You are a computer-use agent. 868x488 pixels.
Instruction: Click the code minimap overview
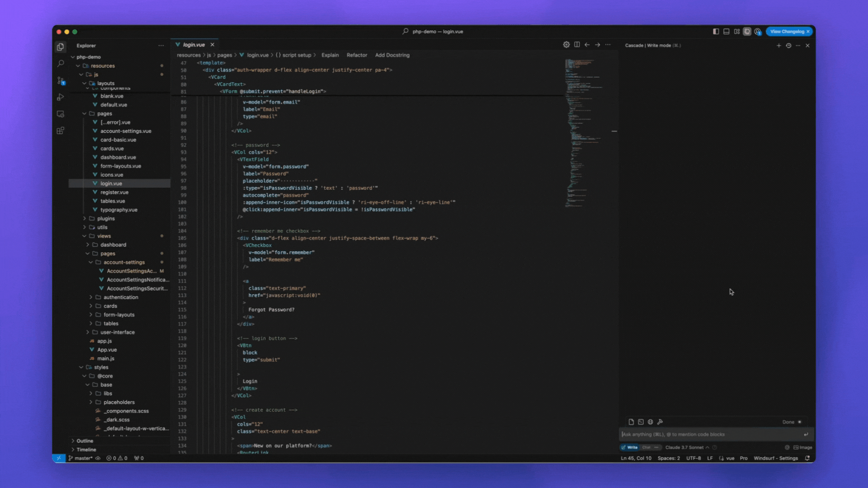(587, 133)
